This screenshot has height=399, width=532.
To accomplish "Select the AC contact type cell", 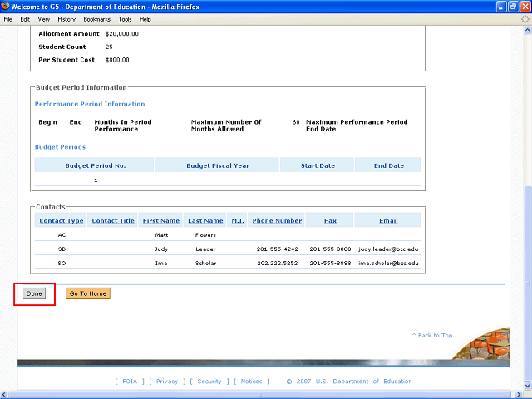I will (62, 234).
